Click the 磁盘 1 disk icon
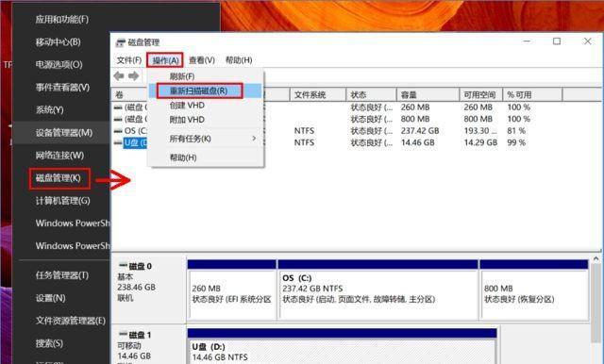This screenshot has width=604, height=364. (123, 334)
